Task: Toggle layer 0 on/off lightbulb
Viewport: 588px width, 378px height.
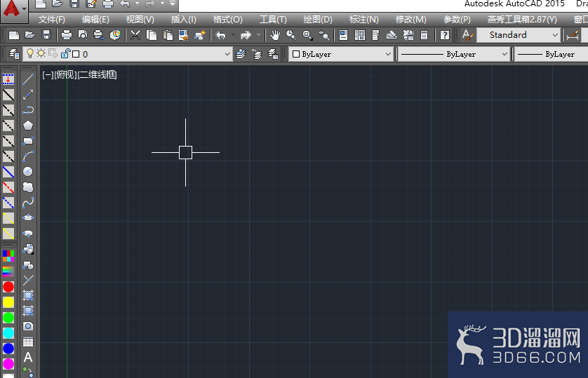Action: (x=30, y=54)
